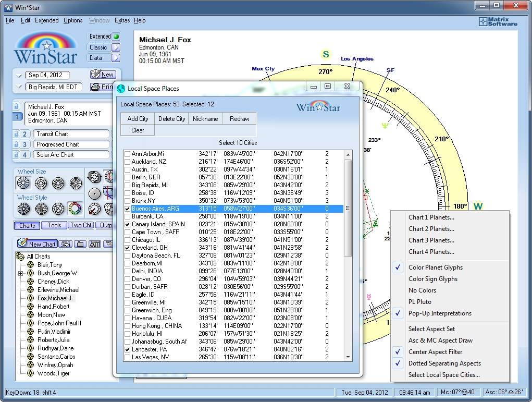This screenshot has width=532, height=402.
Task: Open the File menu
Action: pos(10,20)
